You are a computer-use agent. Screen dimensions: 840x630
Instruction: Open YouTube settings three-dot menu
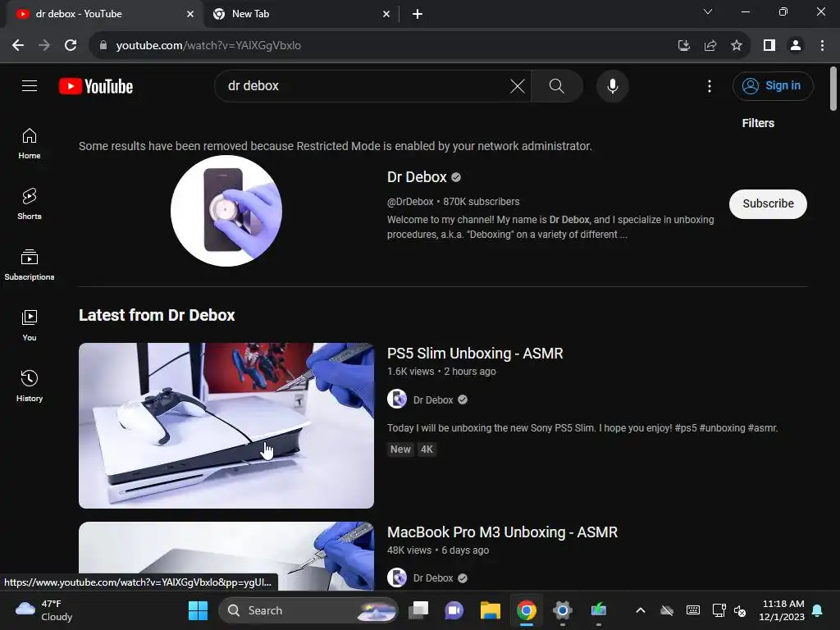710,85
